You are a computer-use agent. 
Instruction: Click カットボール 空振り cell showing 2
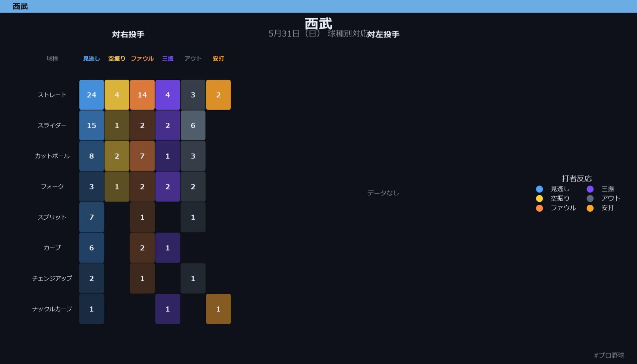click(117, 156)
